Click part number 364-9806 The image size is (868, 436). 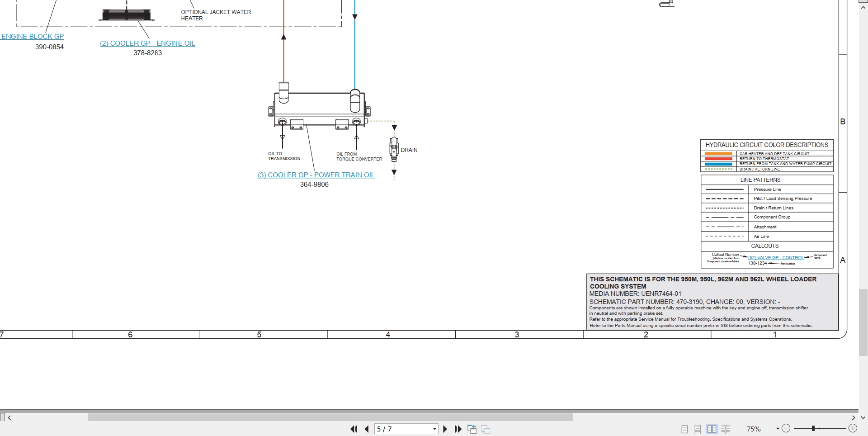[x=314, y=185]
